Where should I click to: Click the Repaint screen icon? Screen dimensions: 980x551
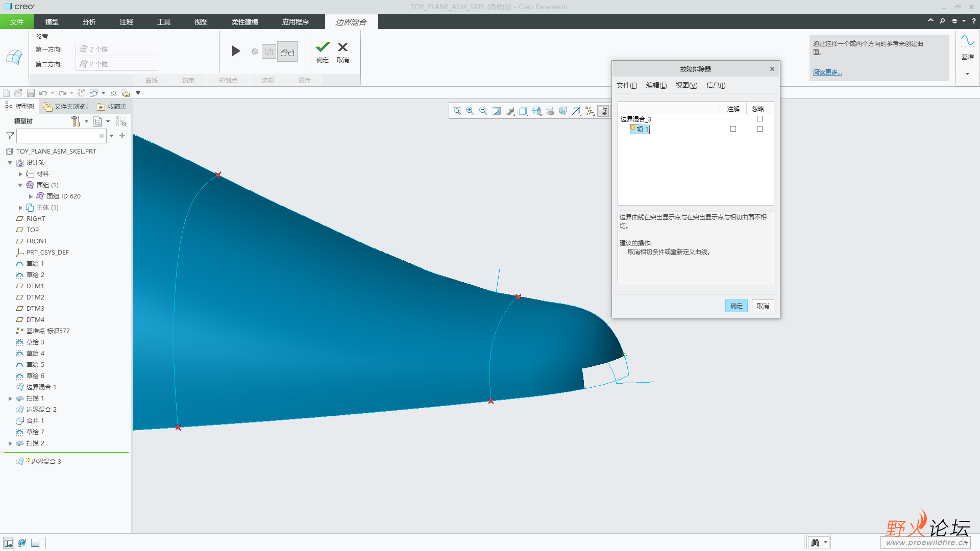click(x=497, y=111)
